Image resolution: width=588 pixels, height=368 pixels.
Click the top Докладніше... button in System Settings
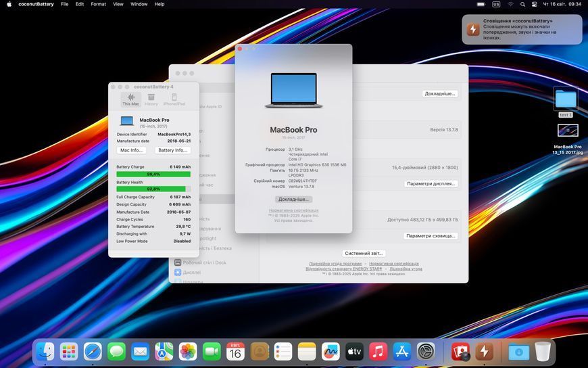[x=440, y=93]
